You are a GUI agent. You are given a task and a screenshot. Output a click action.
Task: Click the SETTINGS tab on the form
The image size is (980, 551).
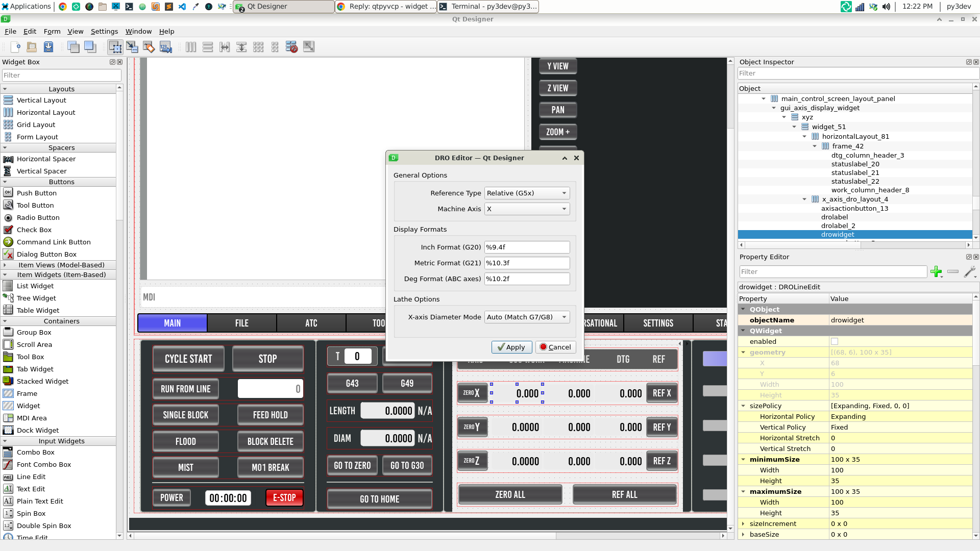pos(658,323)
